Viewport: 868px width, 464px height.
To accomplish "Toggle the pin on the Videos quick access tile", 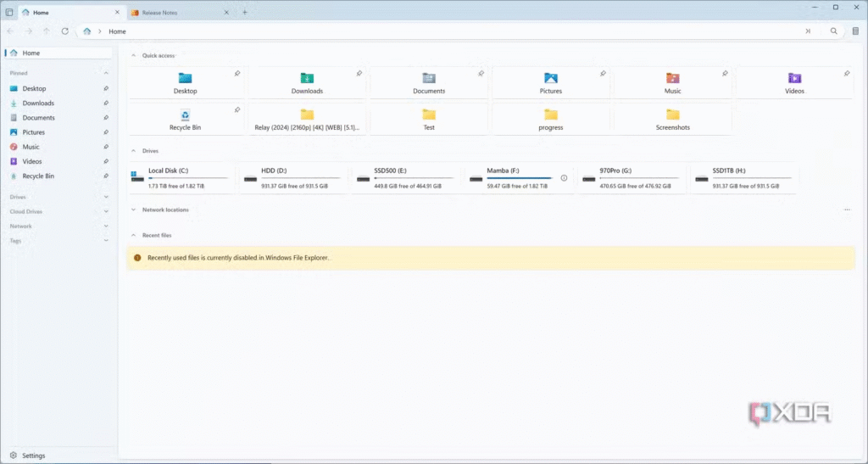I will tap(847, 74).
